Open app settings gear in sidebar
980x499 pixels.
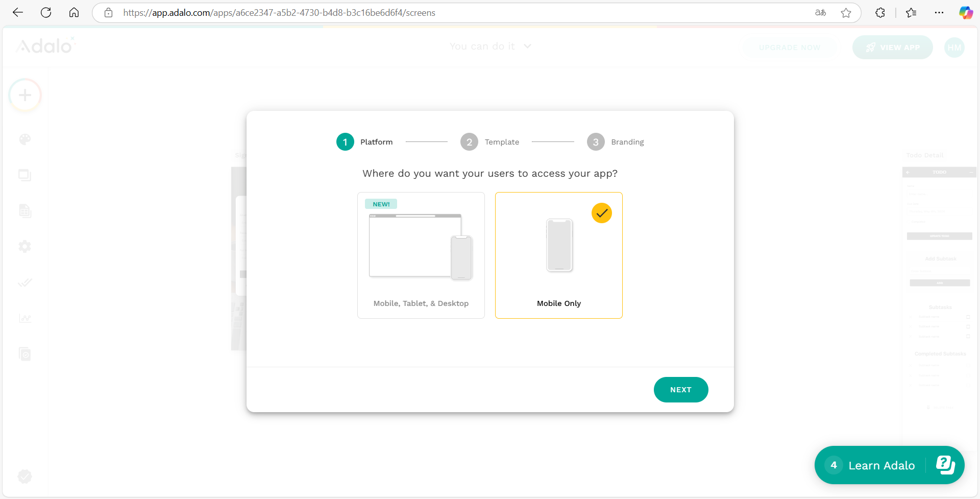pos(25,247)
